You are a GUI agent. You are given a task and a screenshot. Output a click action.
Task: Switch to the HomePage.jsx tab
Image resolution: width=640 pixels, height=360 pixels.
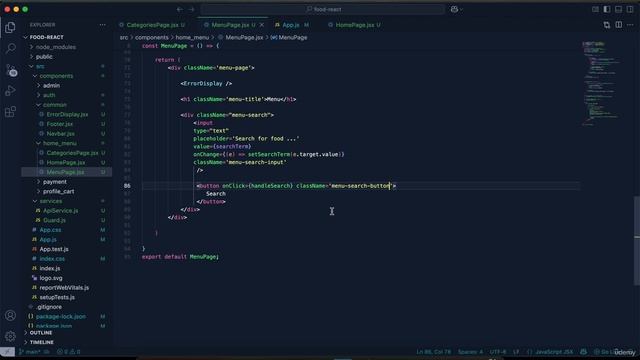[x=354, y=25]
